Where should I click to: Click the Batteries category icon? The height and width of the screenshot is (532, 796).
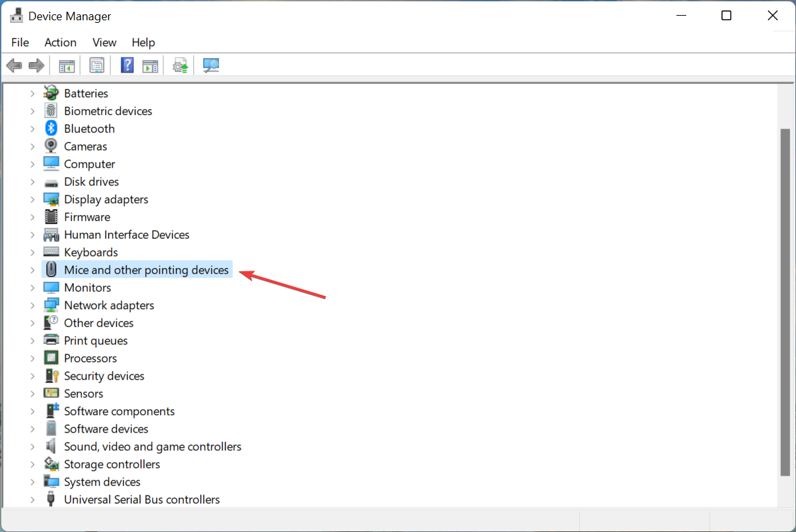[51, 93]
